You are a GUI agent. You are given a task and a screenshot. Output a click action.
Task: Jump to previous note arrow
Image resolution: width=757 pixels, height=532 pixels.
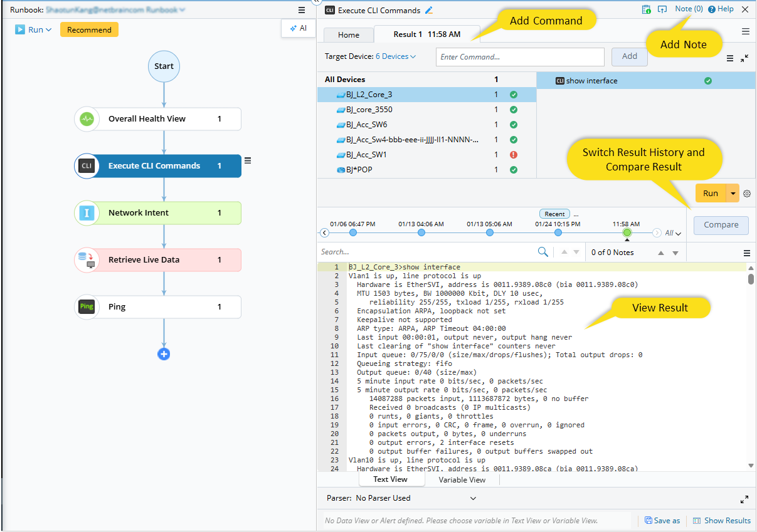coord(660,253)
